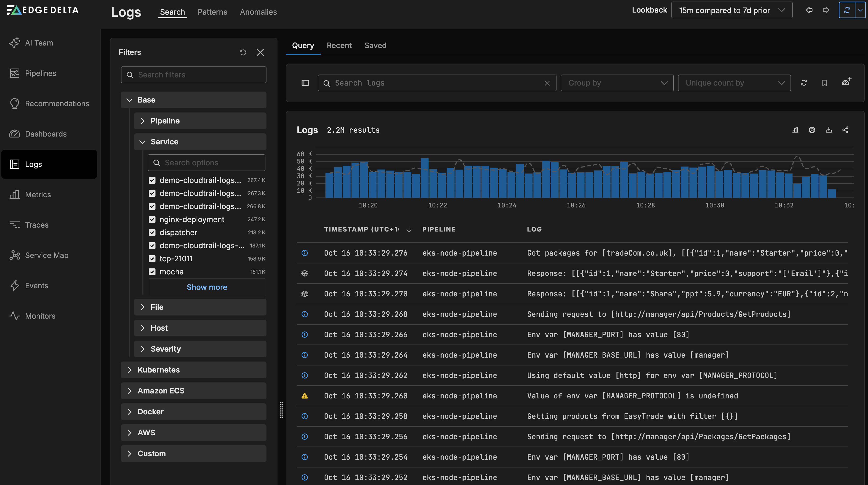Viewport: 868px width, 485px height.
Task: Open the Saved queries tab
Action: [x=375, y=46]
